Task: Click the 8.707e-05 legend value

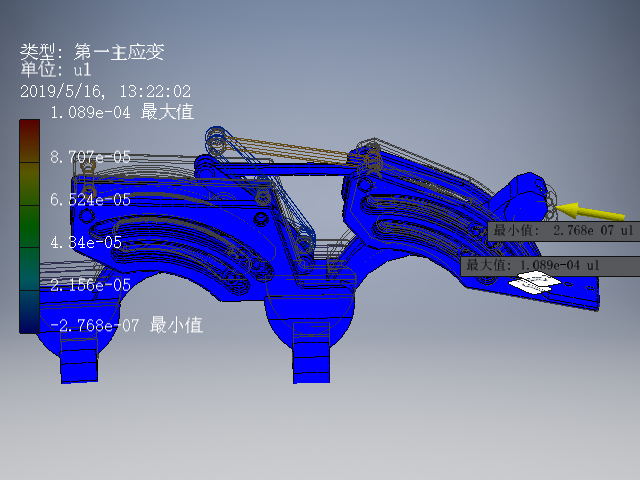Action: pos(90,157)
